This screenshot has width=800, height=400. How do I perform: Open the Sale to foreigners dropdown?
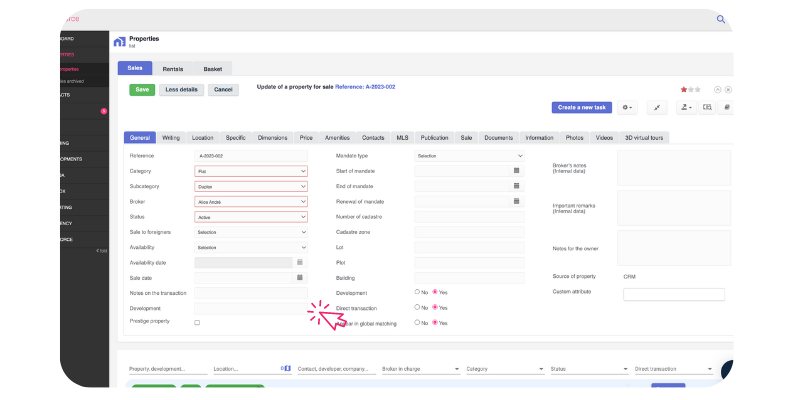(251, 232)
